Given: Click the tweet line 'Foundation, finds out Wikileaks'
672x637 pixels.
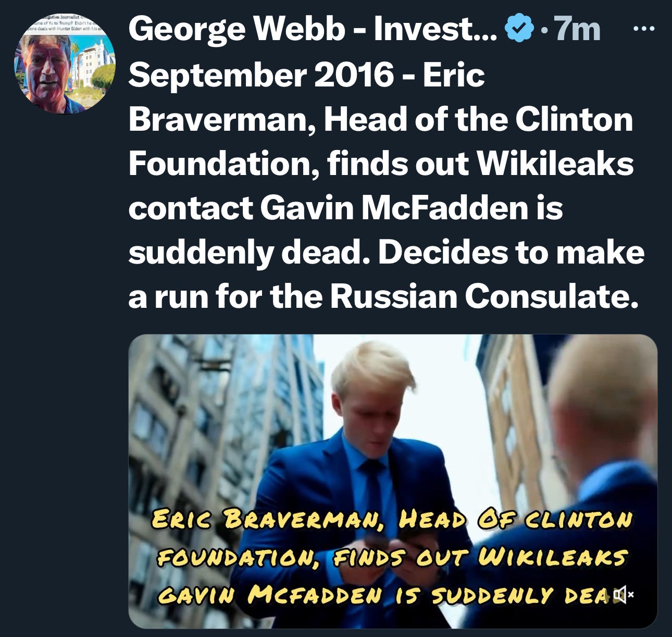Looking at the screenshot, I should coord(381,164).
